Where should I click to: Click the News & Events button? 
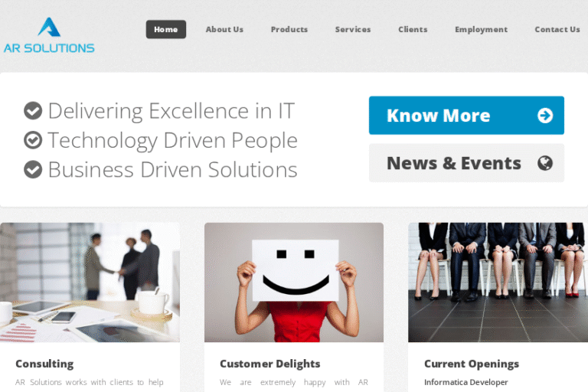[466, 163]
